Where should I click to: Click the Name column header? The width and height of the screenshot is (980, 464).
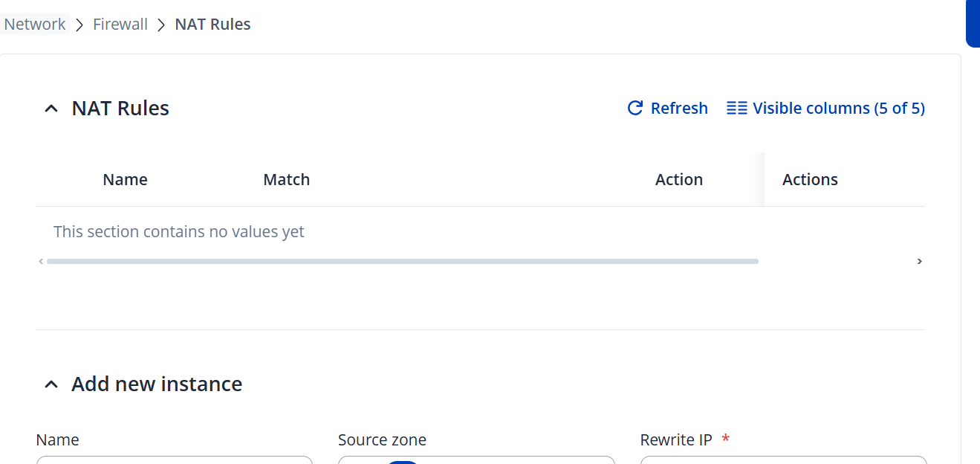[125, 180]
